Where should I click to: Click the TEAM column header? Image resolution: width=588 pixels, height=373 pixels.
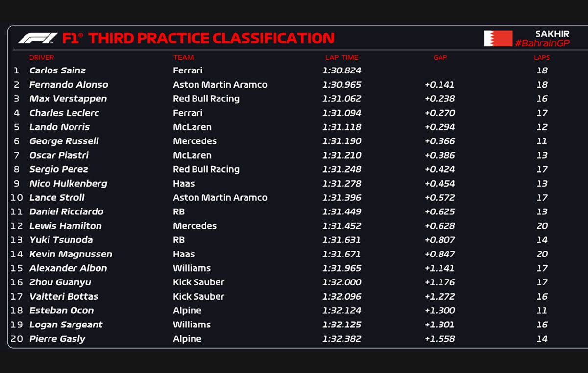click(x=183, y=57)
